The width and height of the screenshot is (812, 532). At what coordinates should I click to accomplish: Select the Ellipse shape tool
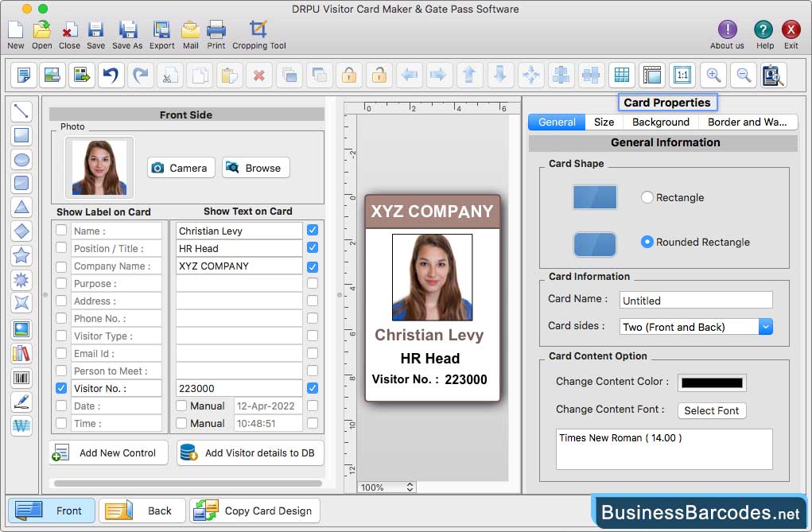tap(21, 160)
